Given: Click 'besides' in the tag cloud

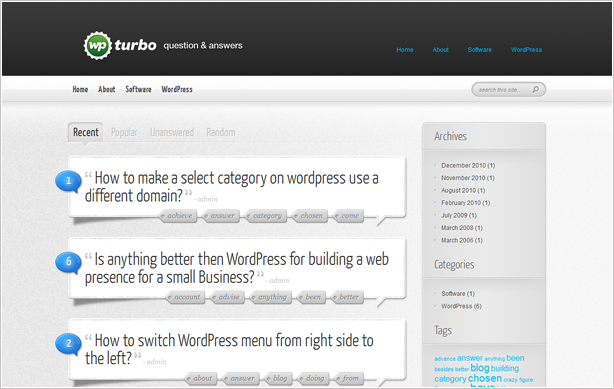Looking at the screenshot, I should pyautogui.click(x=444, y=369).
